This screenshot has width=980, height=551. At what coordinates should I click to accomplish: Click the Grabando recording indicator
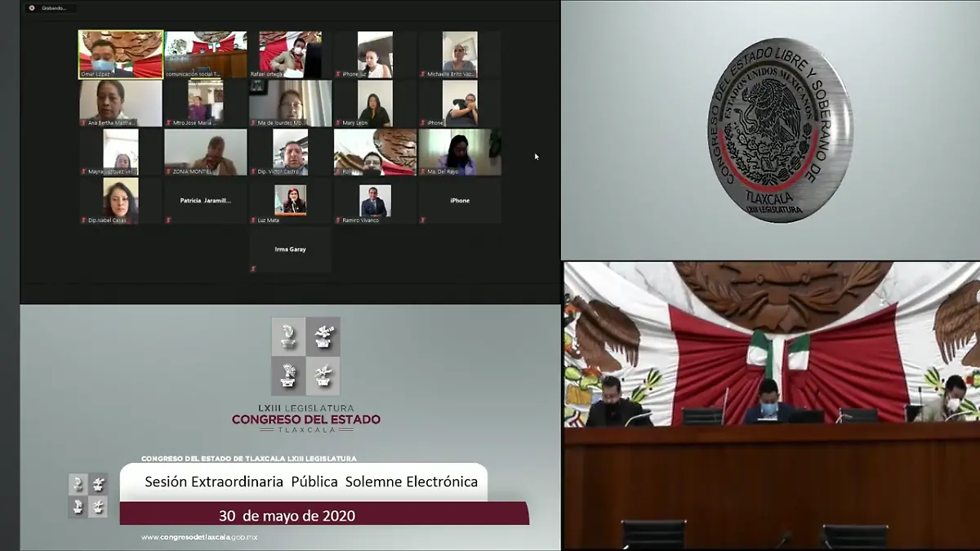pyautogui.click(x=52, y=8)
